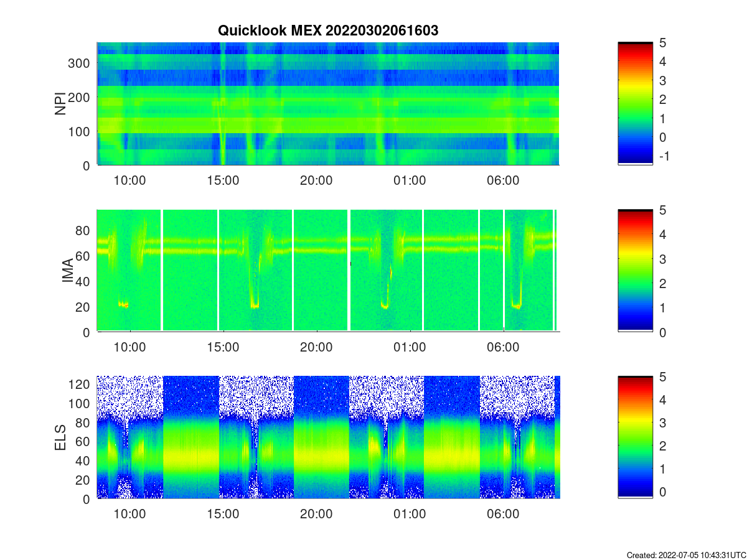Pick the IMA panel colorbar
The height and width of the screenshot is (560, 747).
click(635, 271)
